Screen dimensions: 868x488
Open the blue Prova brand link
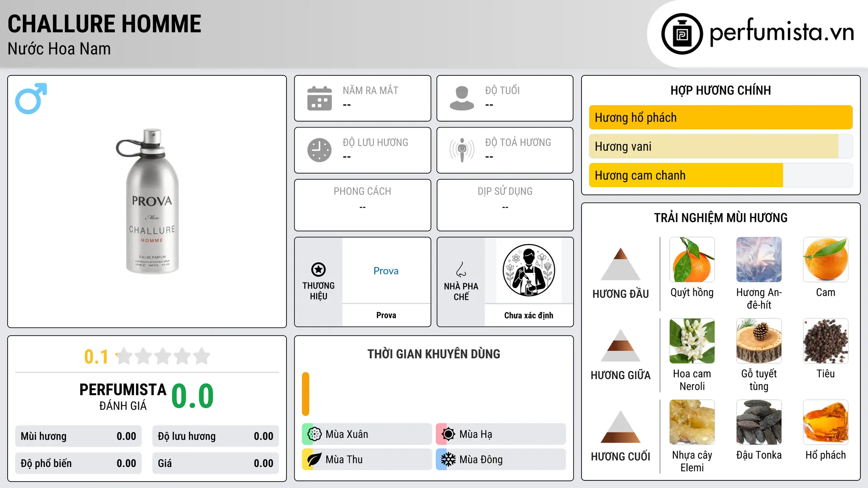coord(386,271)
